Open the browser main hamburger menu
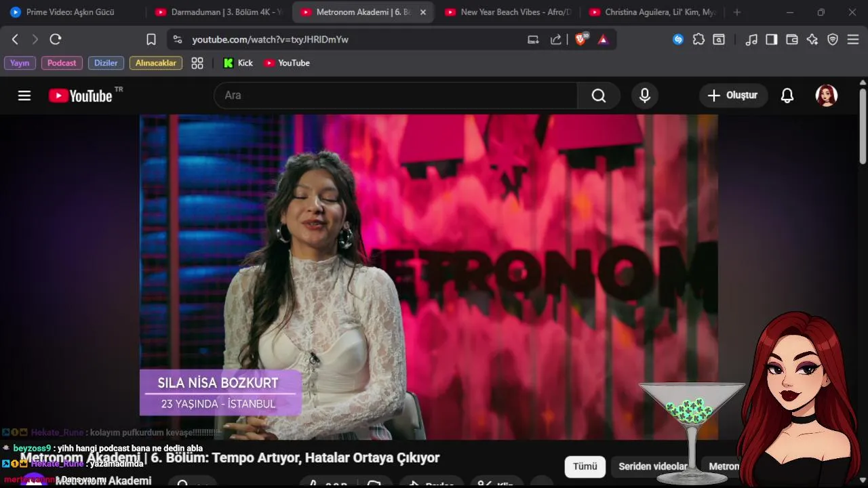Image resolution: width=868 pixels, height=488 pixels. 853,39
